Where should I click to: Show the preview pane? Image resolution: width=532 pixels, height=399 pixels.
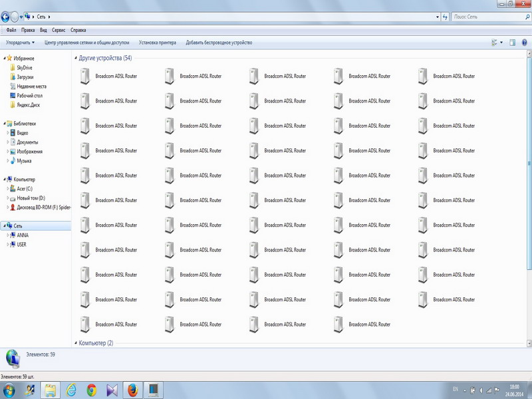point(512,43)
